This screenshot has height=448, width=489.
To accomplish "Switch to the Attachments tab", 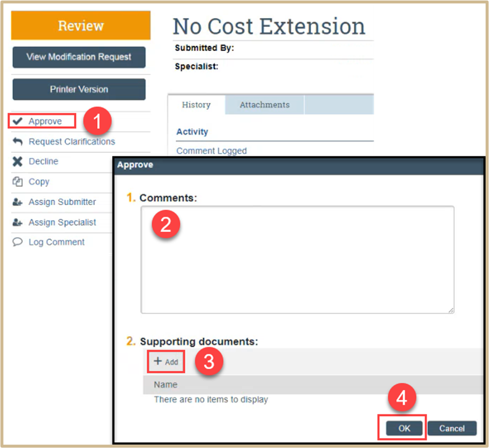I will (x=265, y=105).
